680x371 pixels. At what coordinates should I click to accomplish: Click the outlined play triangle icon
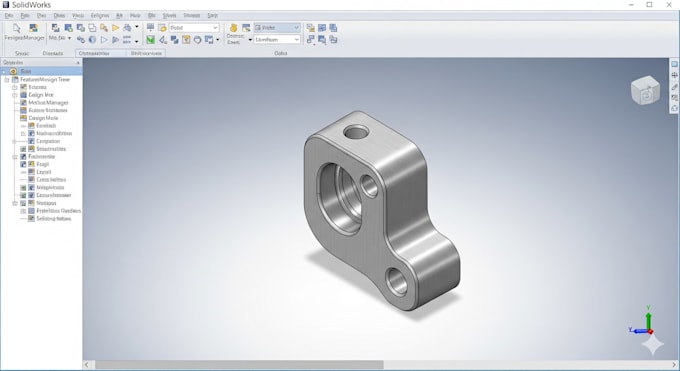pos(104,40)
